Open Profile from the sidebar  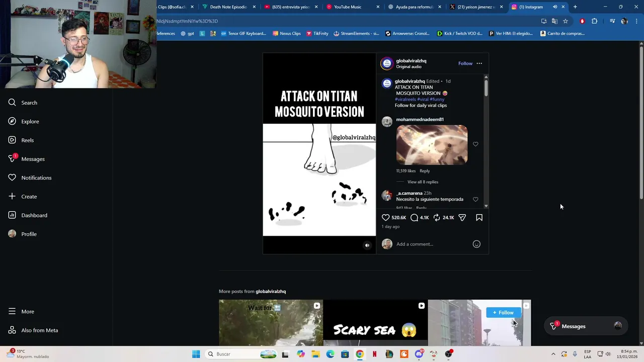23,234
